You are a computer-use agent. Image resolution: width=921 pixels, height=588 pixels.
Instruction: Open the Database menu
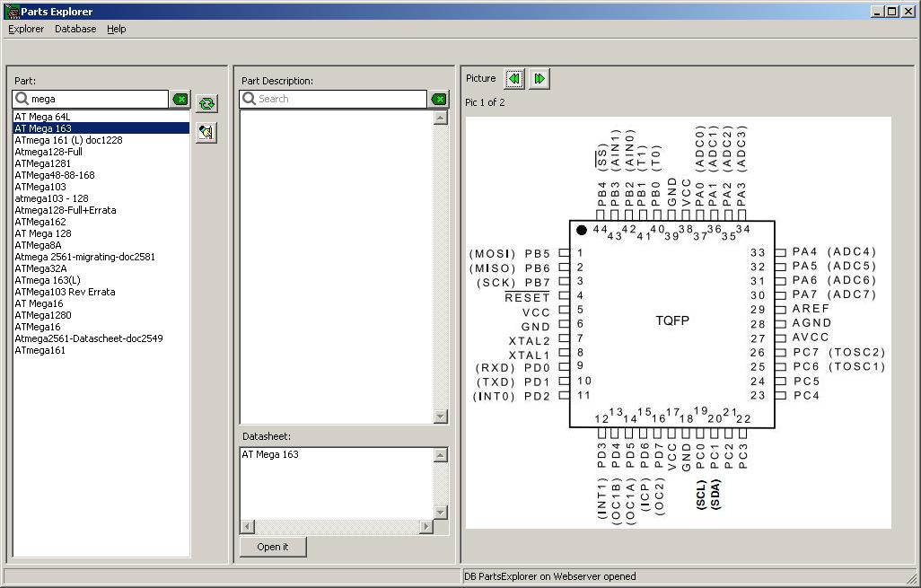click(x=75, y=29)
